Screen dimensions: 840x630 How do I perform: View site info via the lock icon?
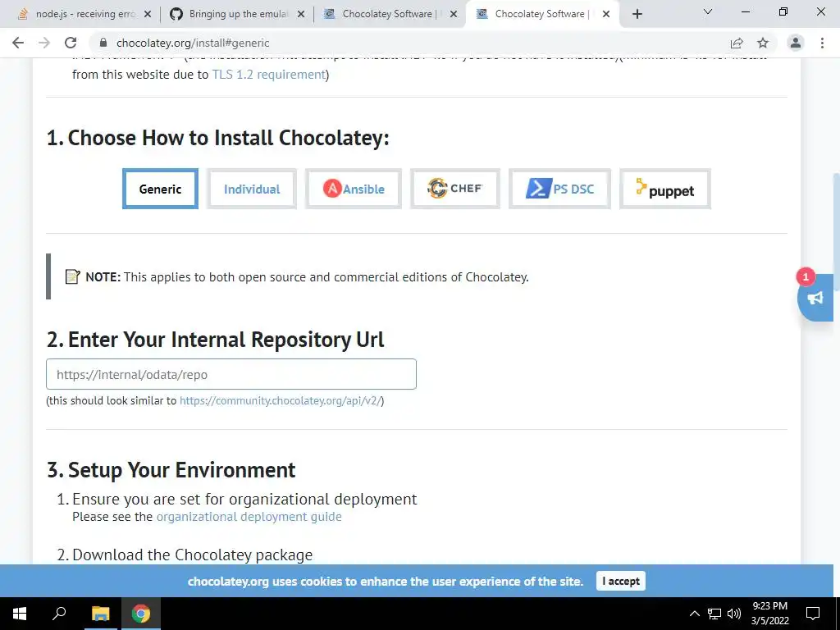point(104,43)
